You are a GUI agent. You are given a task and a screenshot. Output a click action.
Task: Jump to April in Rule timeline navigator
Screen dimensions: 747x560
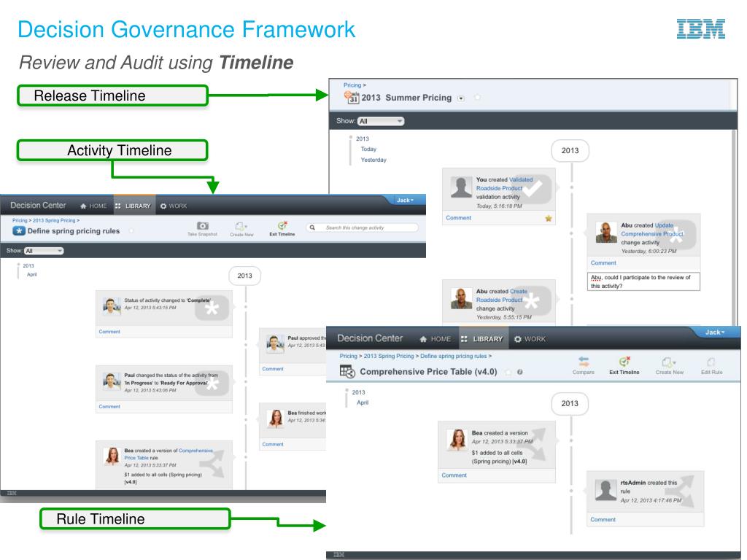(x=363, y=402)
